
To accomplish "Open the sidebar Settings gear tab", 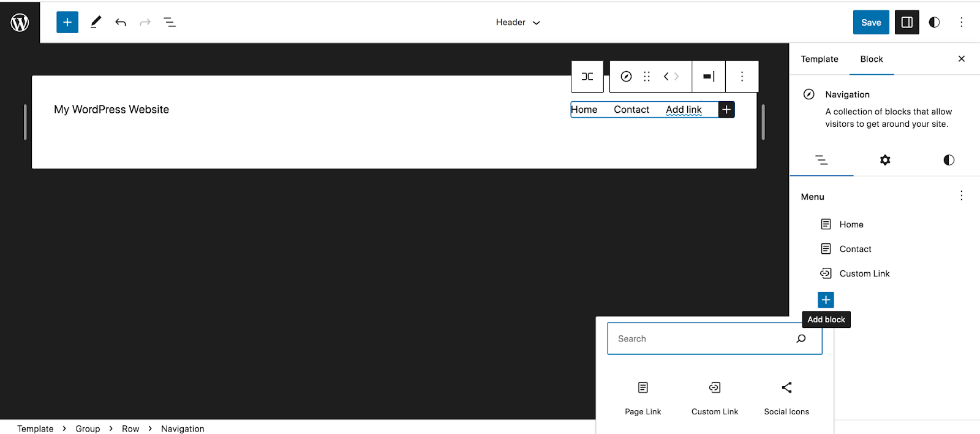I will click(x=885, y=160).
